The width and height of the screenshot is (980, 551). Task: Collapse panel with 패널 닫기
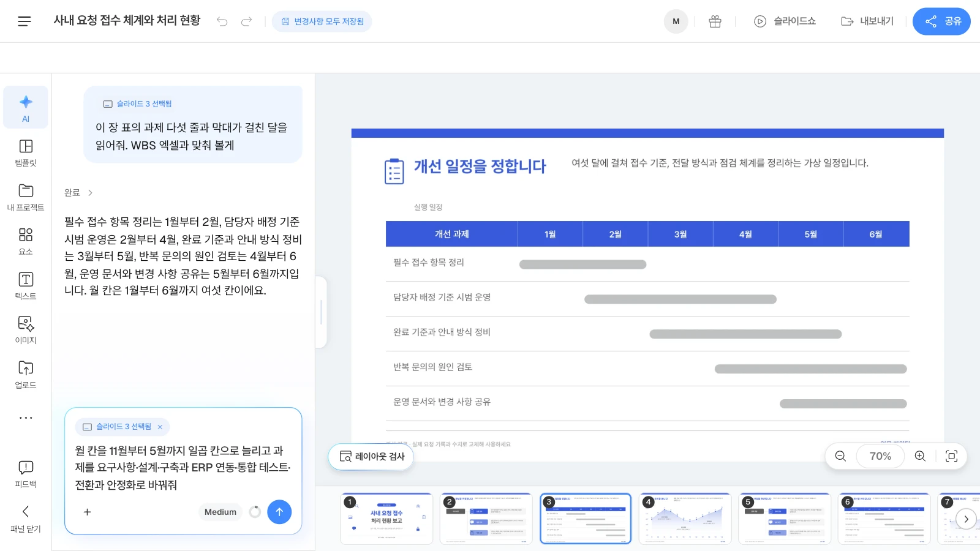click(26, 519)
